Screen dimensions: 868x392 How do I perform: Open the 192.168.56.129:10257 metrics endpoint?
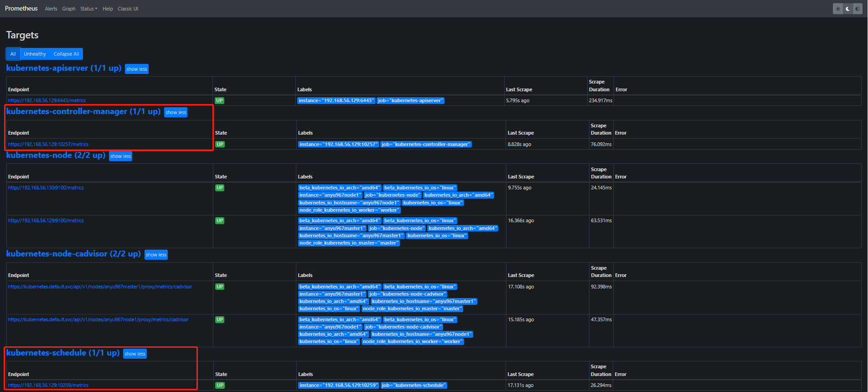click(48, 144)
